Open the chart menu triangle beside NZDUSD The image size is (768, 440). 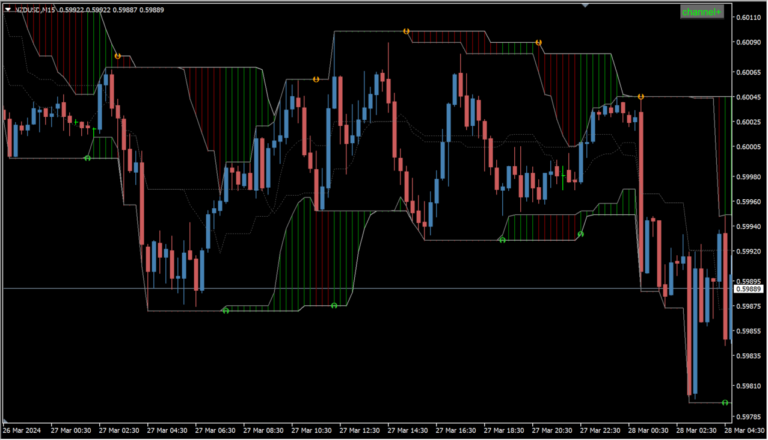[8, 10]
